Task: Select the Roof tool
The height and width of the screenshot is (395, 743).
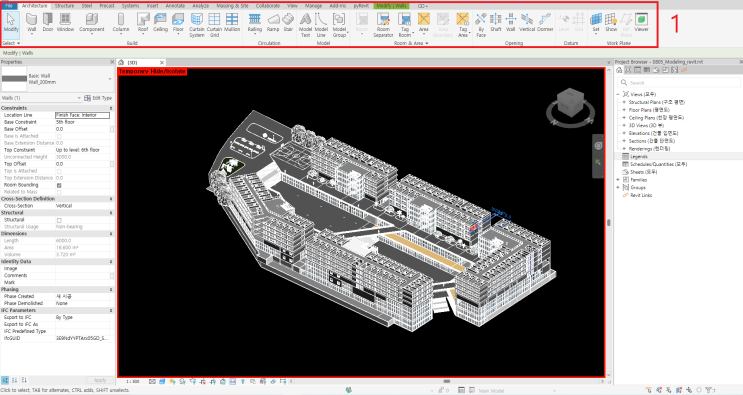Action: pos(143,22)
